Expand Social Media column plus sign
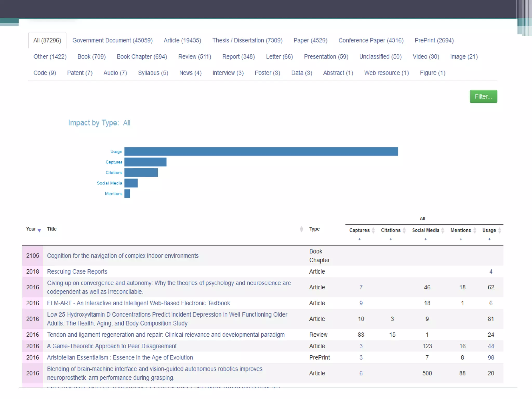This screenshot has height=399, width=532. tap(425, 239)
